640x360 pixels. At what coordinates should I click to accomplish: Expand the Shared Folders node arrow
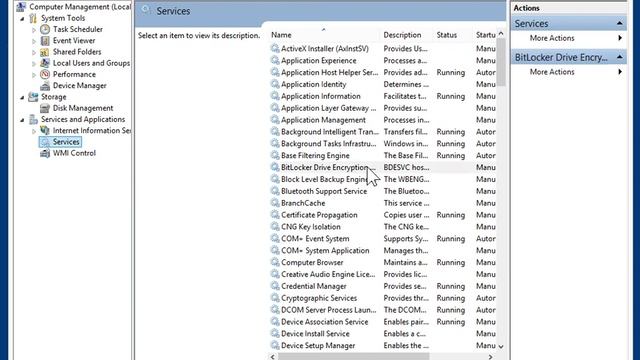click(34, 52)
